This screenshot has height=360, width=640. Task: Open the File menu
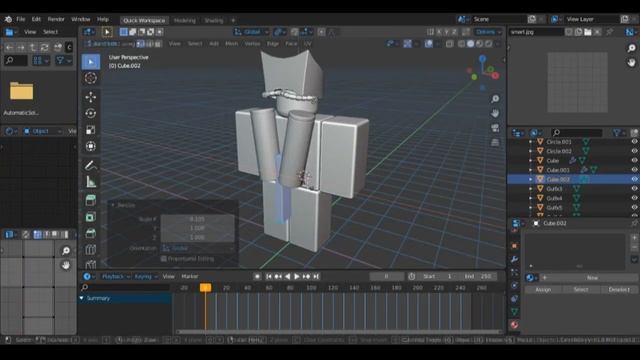tap(20, 19)
